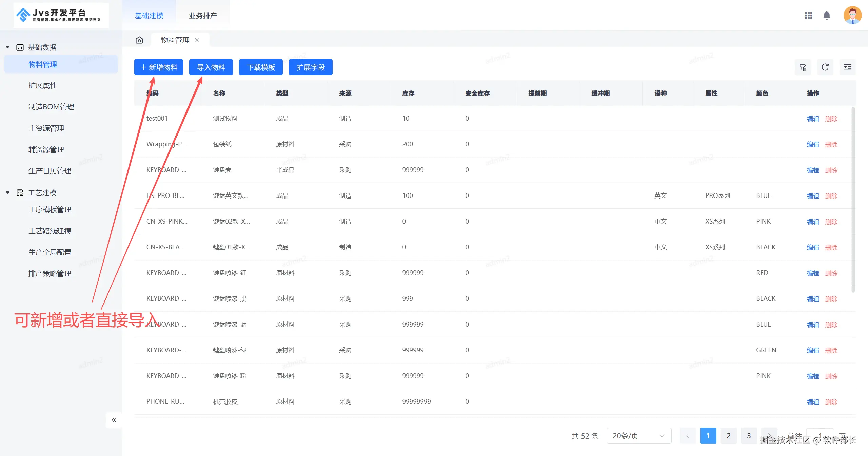Viewport: 868px width, 456px height.
Task: Click the home icon in tab bar
Action: pyautogui.click(x=139, y=40)
